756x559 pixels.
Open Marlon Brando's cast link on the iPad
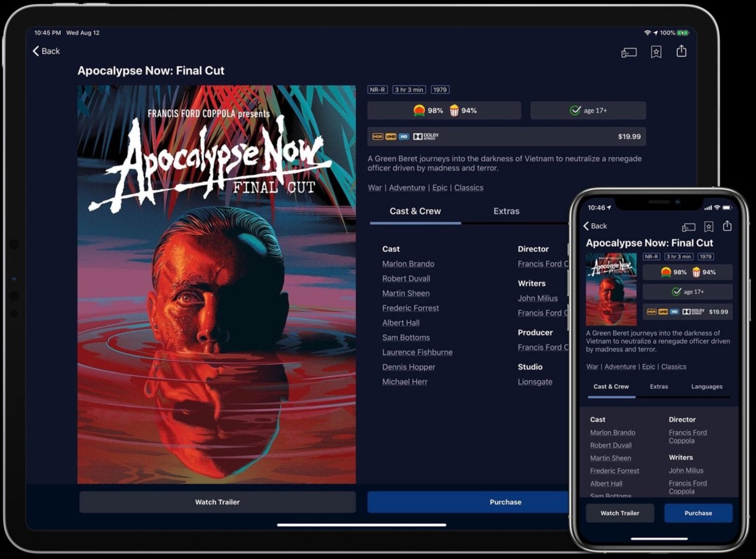[x=408, y=264]
